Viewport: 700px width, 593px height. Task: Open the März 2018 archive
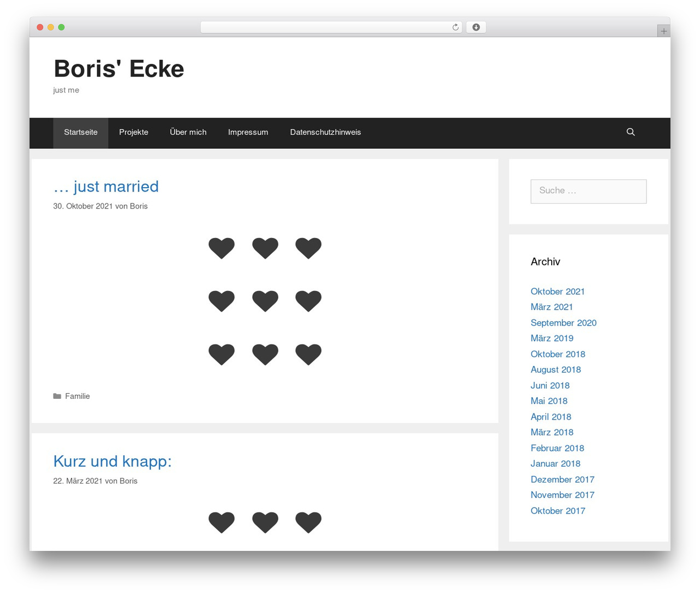pos(552,432)
